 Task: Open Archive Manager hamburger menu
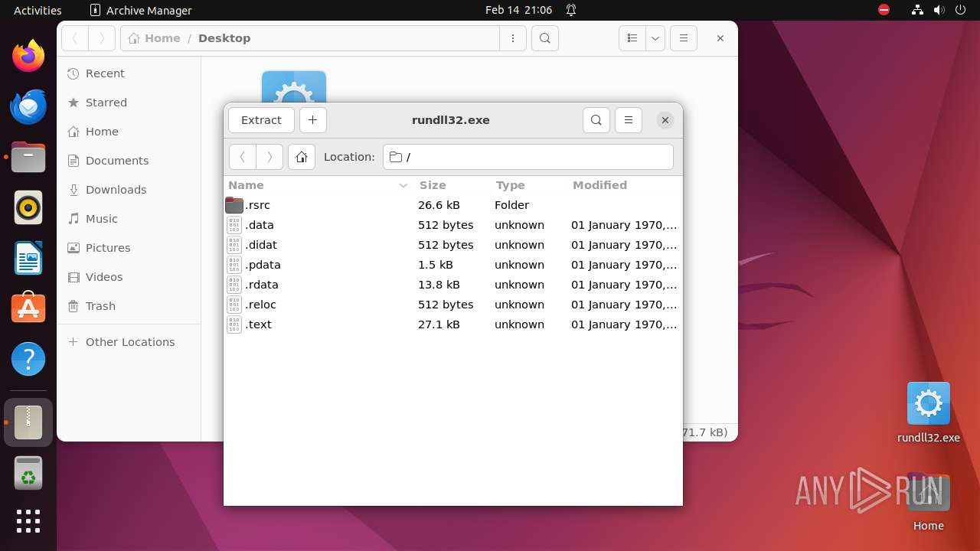629,120
